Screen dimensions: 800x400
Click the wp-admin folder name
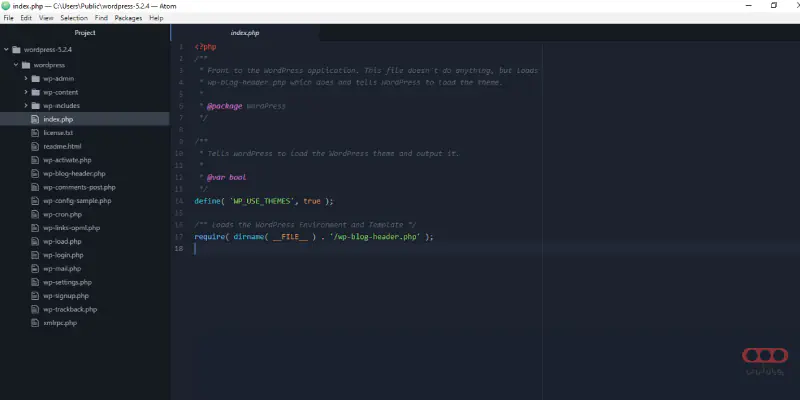59,79
